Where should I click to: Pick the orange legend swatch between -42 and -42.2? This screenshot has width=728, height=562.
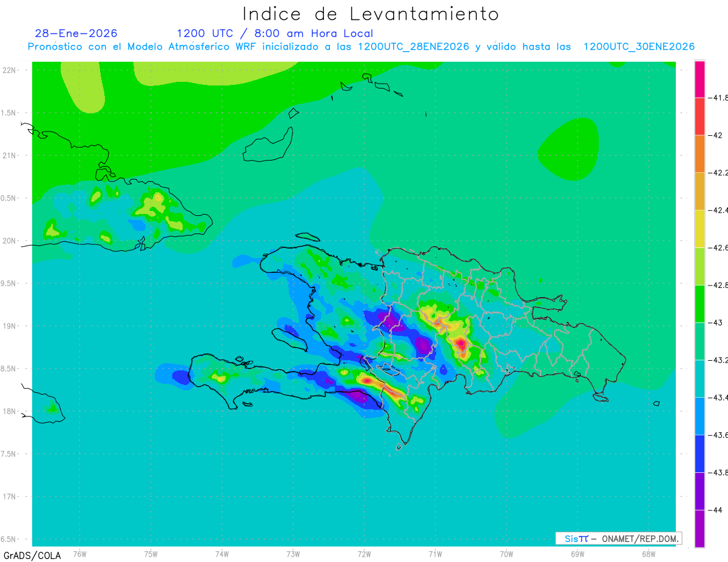699,154
